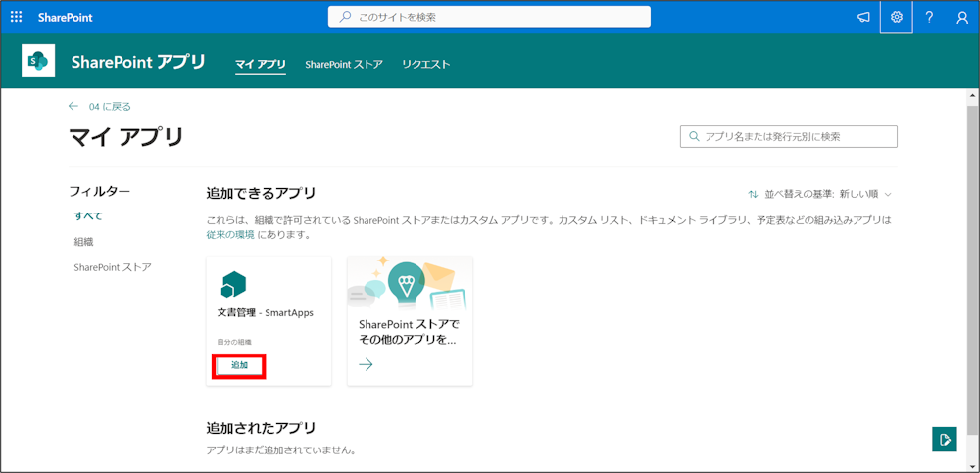Switch to the リクエスト tab
This screenshot has height=473, width=980.
[426, 65]
